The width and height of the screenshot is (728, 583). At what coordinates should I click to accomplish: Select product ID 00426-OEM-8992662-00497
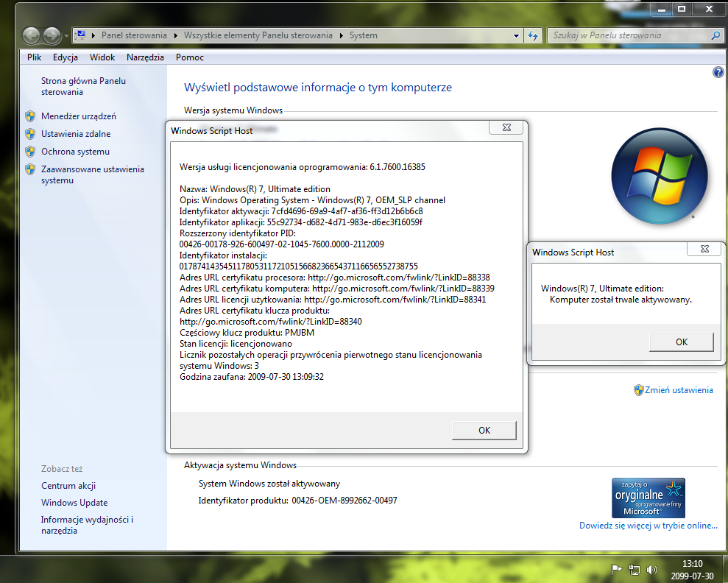click(x=344, y=501)
